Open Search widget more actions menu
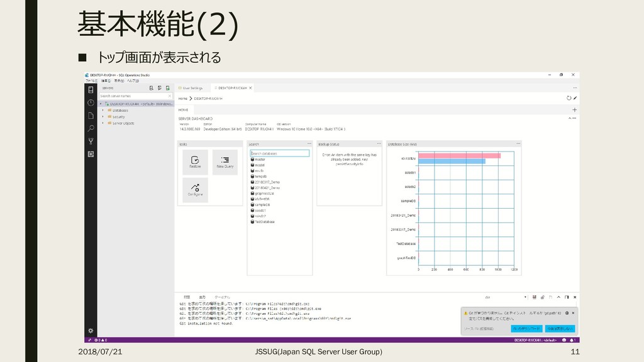 click(309, 144)
